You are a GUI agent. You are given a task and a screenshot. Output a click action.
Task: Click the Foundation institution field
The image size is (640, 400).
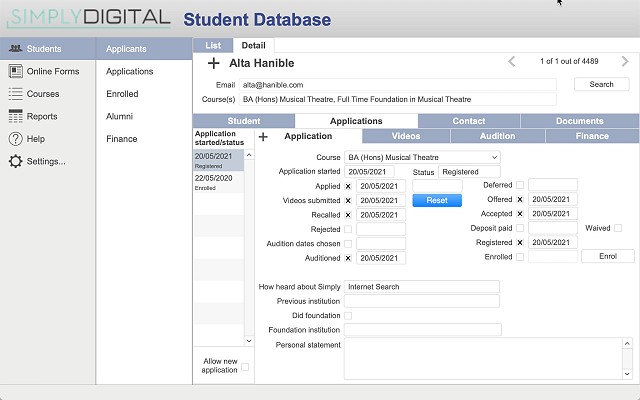(x=422, y=329)
